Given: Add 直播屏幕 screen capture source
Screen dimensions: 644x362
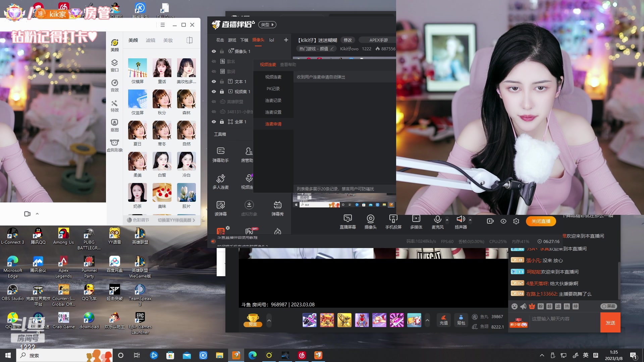Looking at the screenshot, I should 348,222.
